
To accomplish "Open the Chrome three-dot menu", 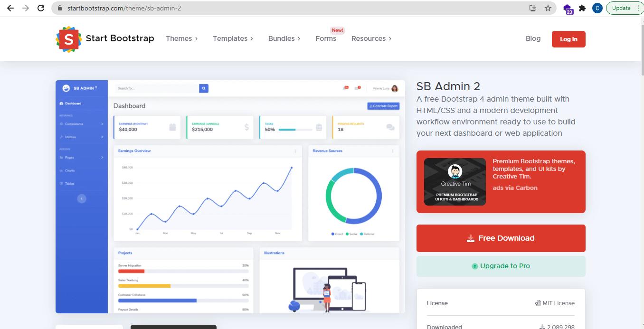I will [638, 8].
